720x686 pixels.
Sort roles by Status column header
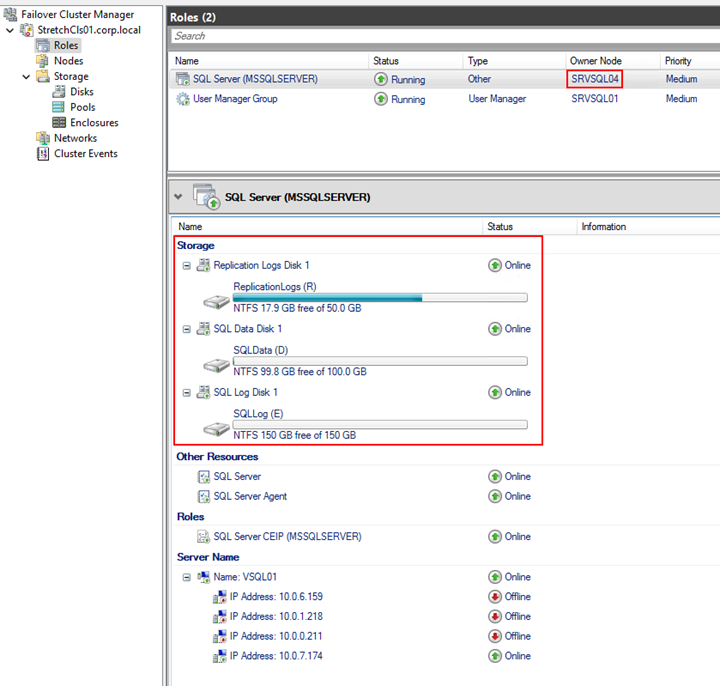point(415,61)
